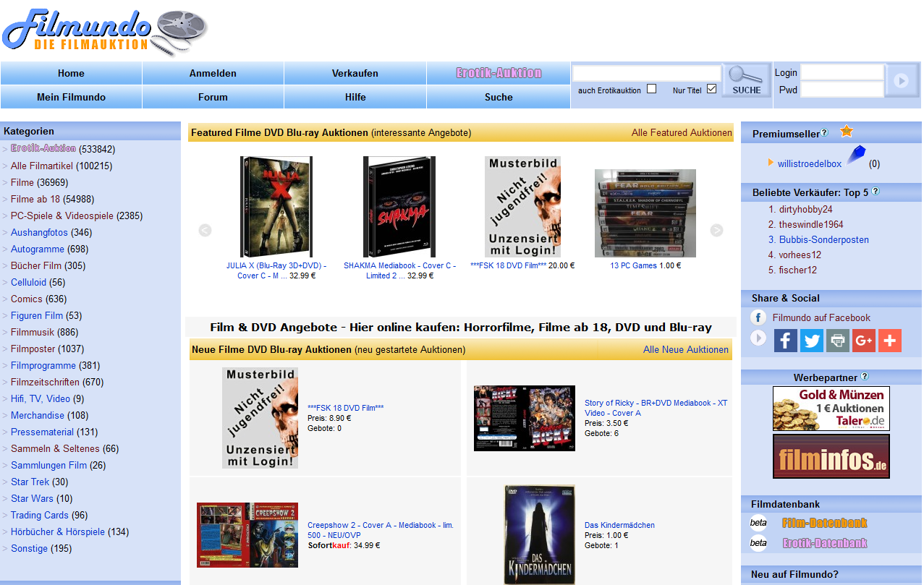
Task: Open the Forum page
Action: point(213,97)
